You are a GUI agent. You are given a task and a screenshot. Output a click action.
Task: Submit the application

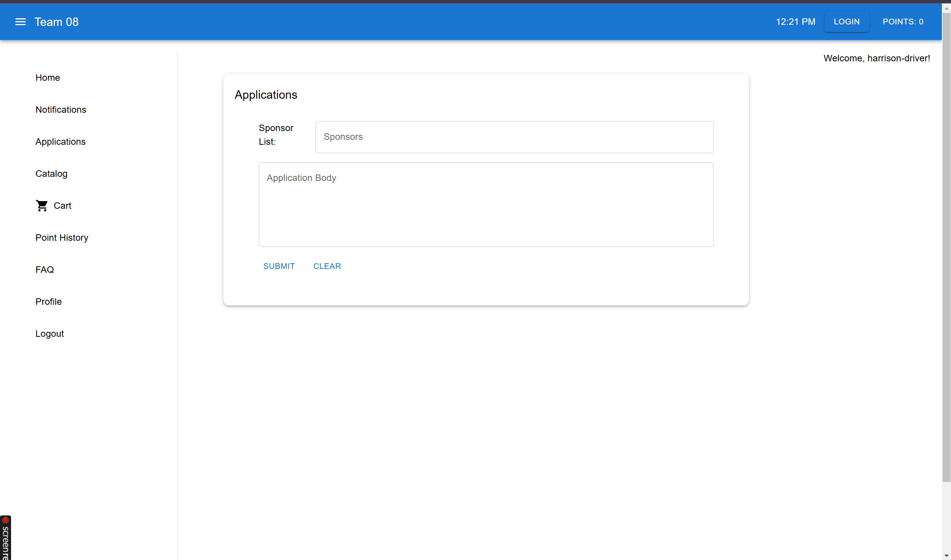pos(279,266)
